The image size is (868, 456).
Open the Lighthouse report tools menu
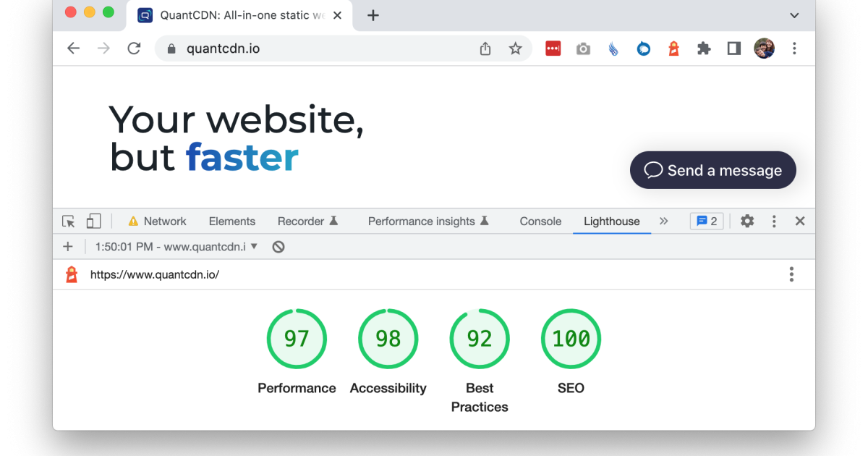click(x=791, y=274)
